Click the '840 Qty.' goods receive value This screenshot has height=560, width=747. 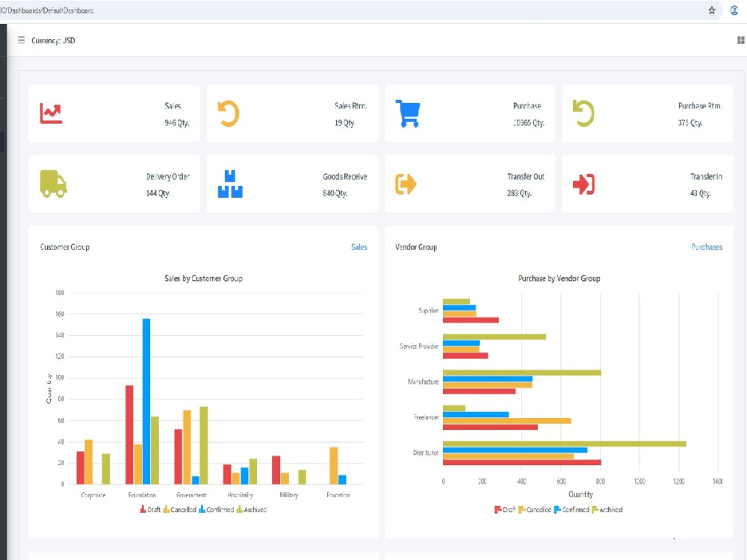click(335, 193)
